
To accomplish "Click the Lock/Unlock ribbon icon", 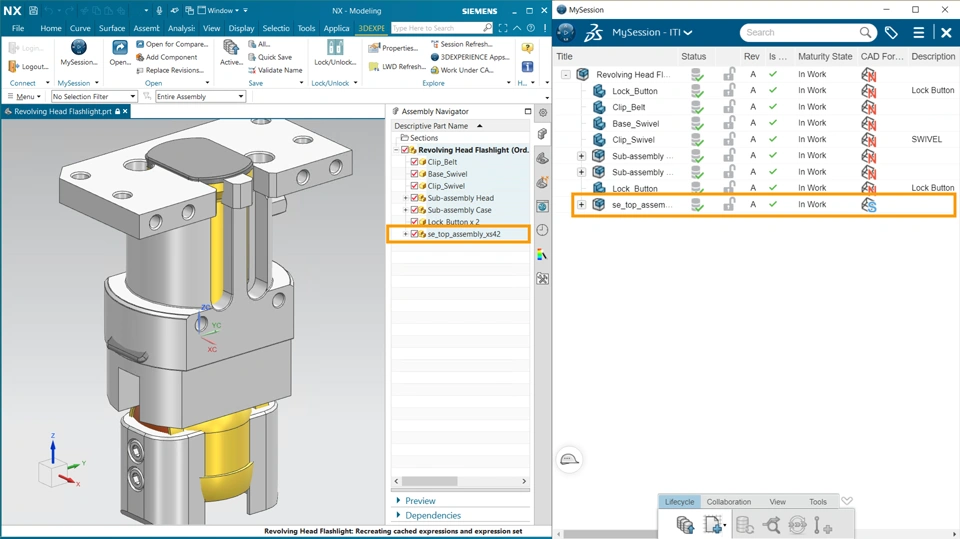I will point(335,47).
